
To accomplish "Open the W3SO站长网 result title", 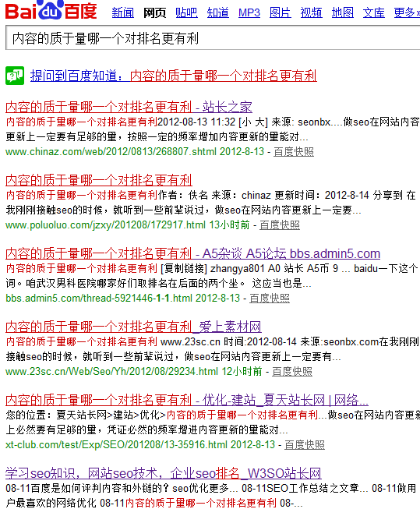I will [164, 473].
